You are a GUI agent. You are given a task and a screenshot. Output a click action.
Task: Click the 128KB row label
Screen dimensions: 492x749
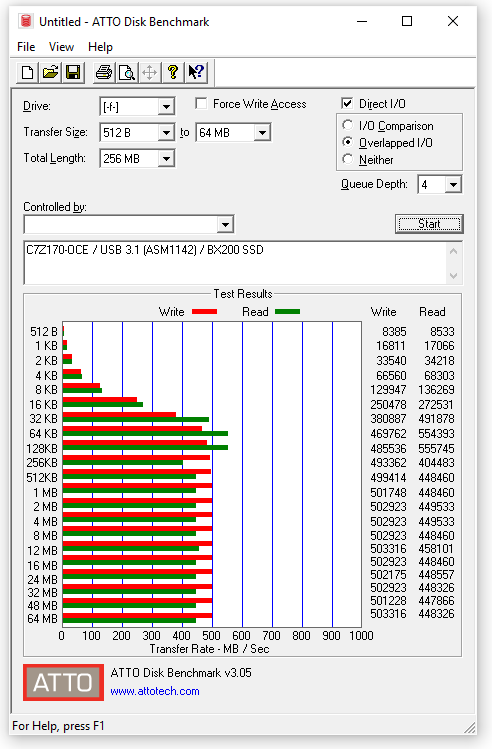click(42, 449)
